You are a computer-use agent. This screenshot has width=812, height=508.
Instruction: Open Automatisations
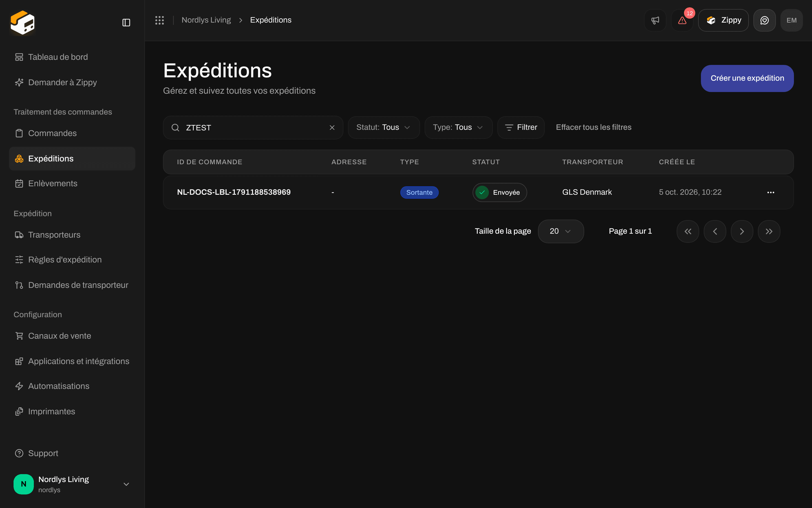click(x=72, y=386)
